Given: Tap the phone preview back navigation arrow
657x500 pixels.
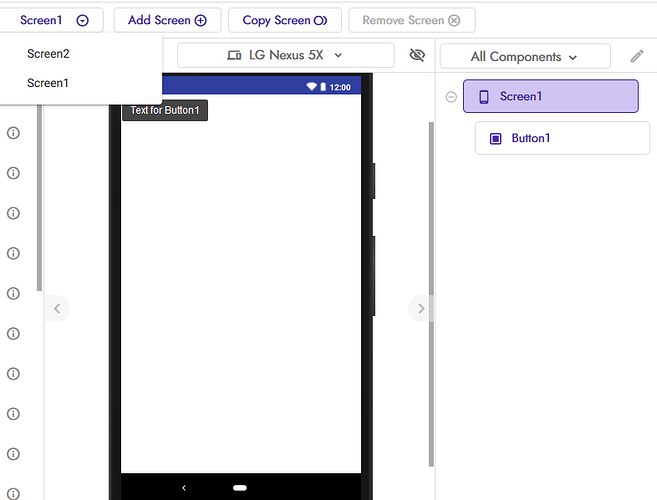Looking at the screenshot, I should [184, 487].
